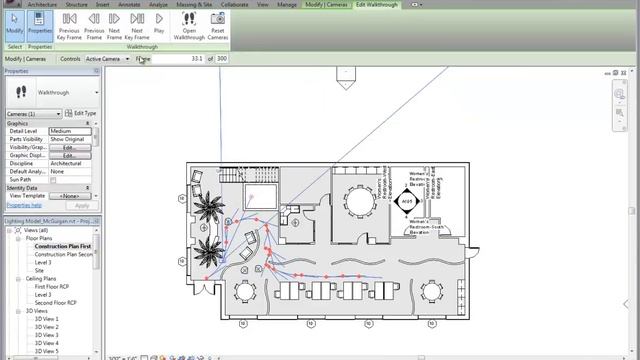This screenshot has width=640, height=360.
Task: Select the Edit Walkthrough tab
Action: tap(376, 4)
